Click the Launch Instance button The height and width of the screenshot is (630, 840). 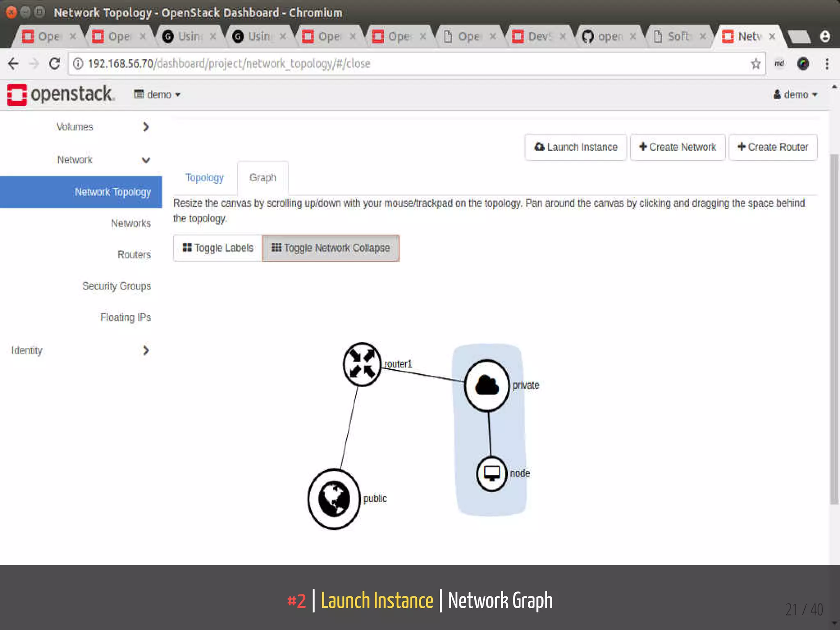tap(575, 147)
